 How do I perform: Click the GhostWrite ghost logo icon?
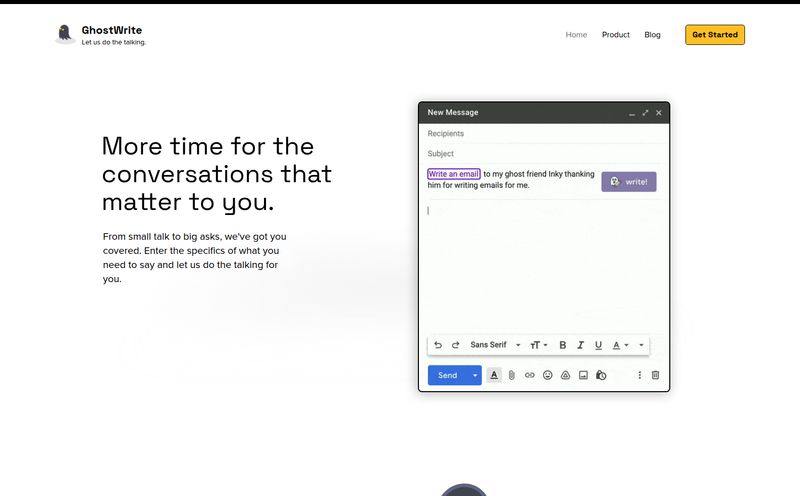65,34
